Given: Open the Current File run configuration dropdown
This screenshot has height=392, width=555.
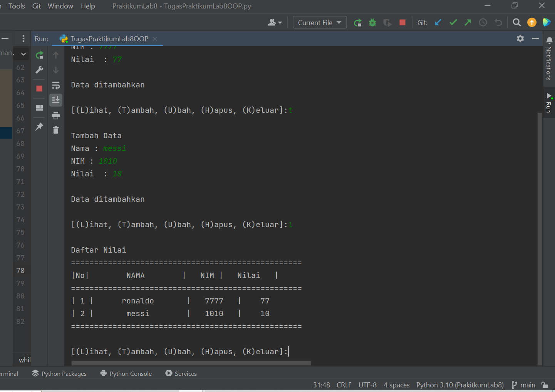Looking at the screenshot, I should [319, 22].
